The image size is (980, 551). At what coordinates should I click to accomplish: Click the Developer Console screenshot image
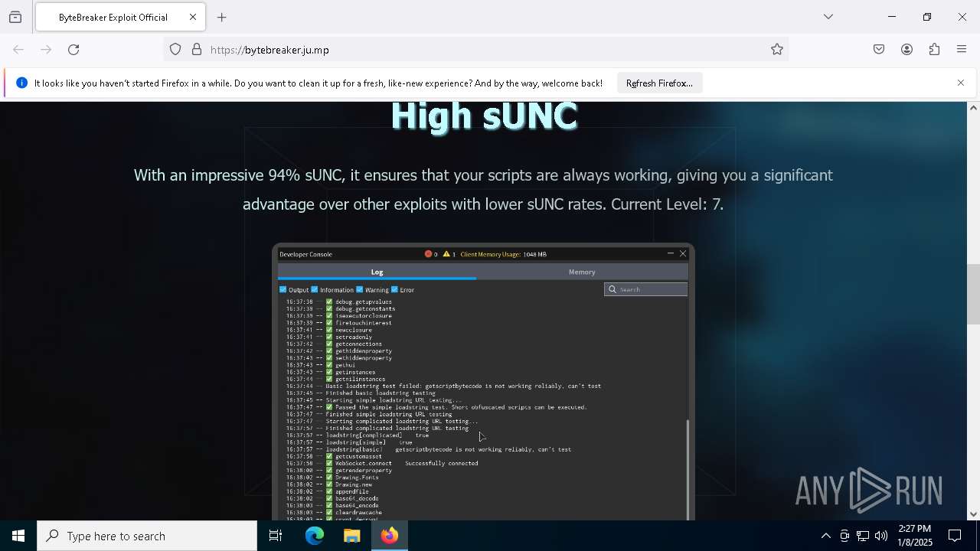pos(483,383)
